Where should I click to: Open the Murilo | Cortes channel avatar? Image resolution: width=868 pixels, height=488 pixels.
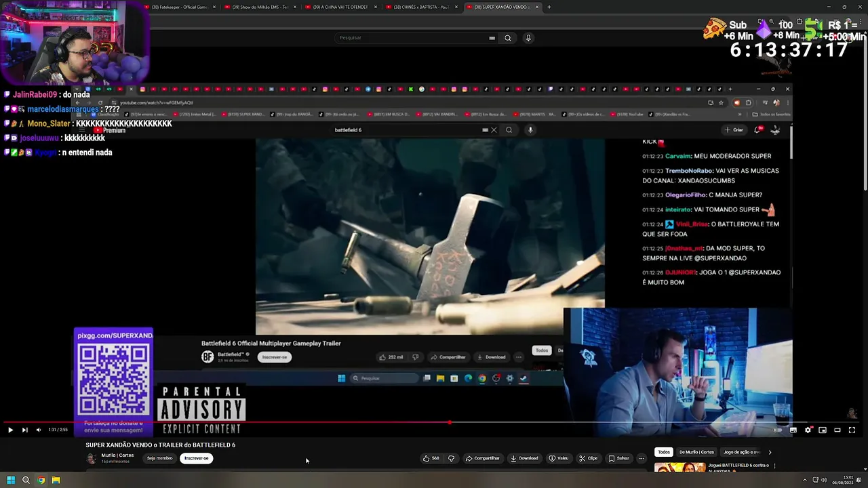point(92,458)
